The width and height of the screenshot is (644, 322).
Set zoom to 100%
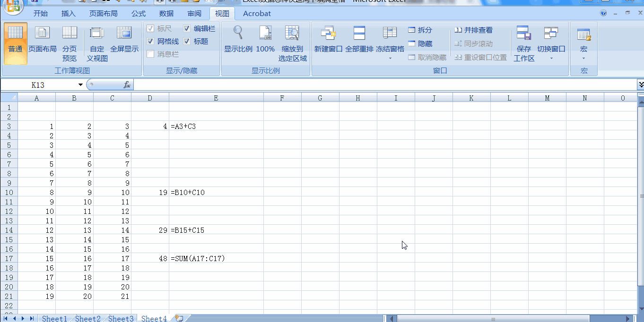[x=265, y=40]
